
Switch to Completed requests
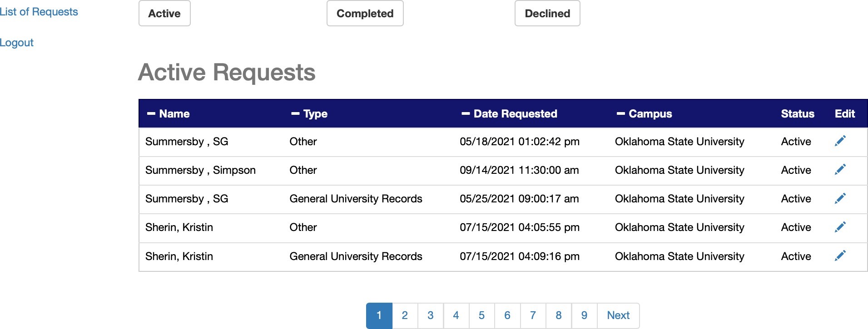[365, 14]
